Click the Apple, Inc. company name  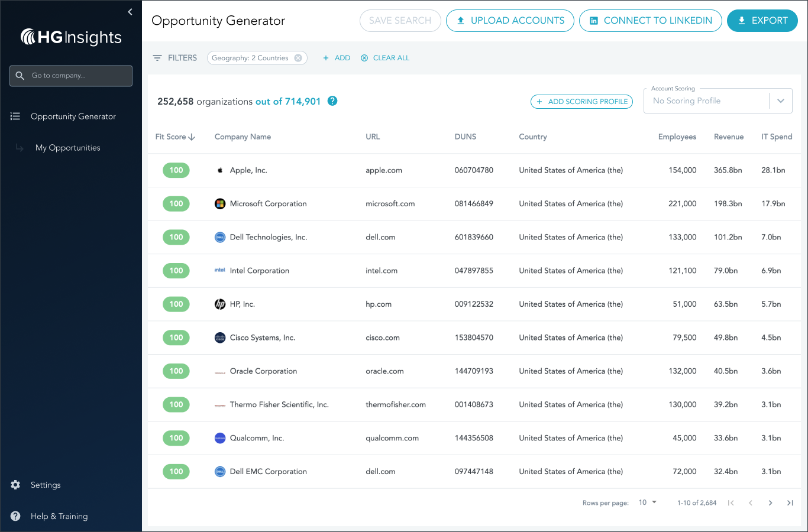tap(248, 170)
